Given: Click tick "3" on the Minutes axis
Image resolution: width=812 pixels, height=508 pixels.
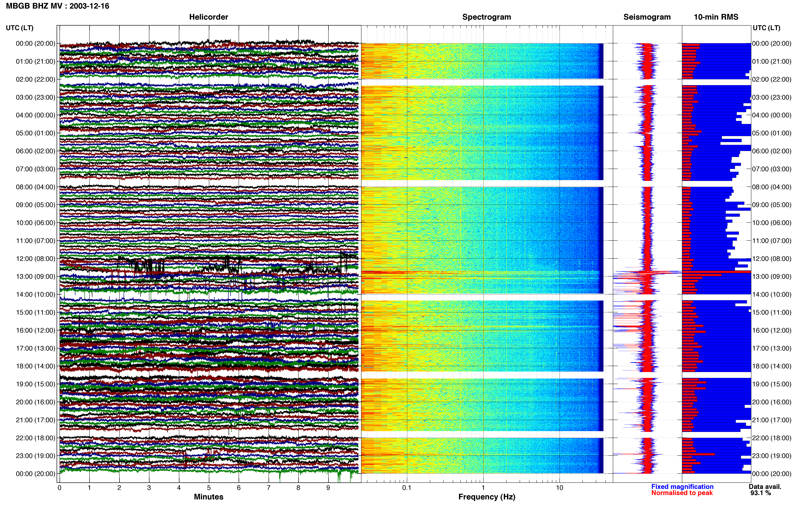Looking at the screenshot, I should tap(149, 488).
